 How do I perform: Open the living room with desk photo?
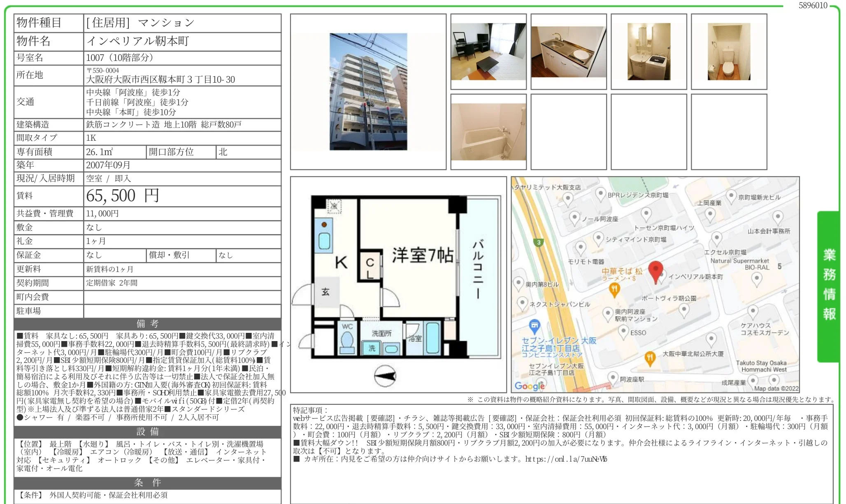pos(488,51)
